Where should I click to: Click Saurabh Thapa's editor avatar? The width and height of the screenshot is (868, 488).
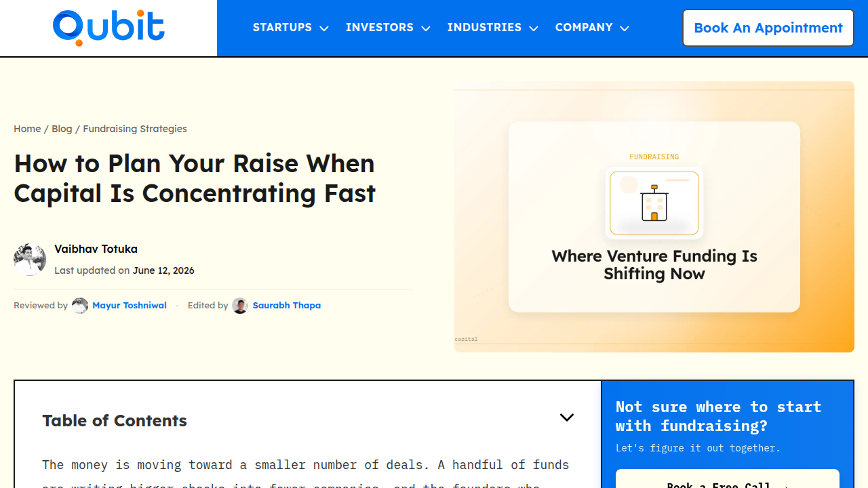click(240, 306)
